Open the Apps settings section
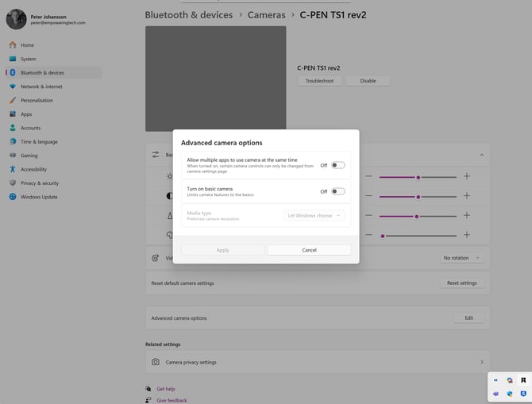The image size is (532, 404). (26, 114)
